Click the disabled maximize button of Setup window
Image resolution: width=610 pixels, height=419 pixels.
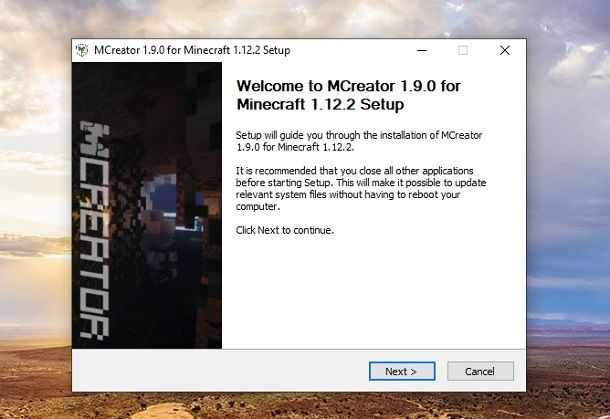pos(463,50)
